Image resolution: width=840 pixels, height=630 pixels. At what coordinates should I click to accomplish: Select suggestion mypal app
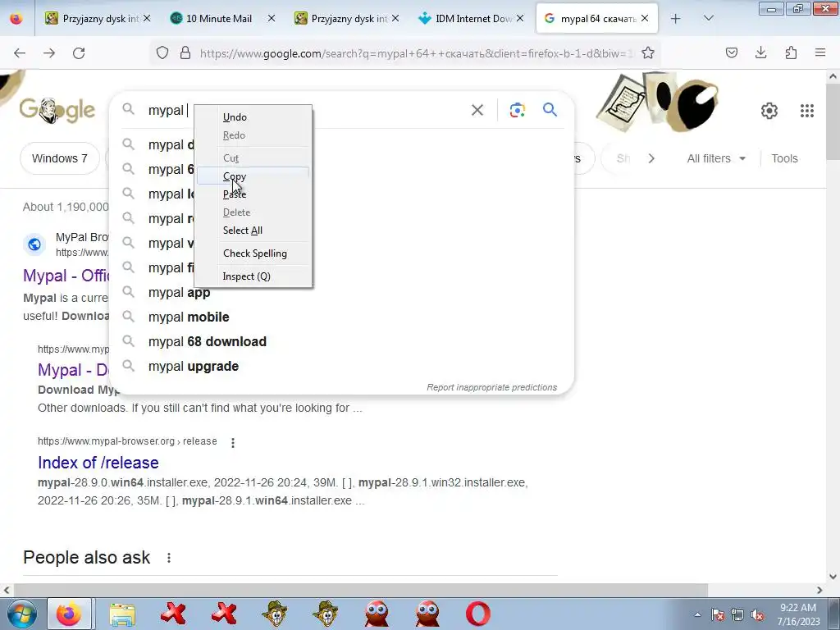(x=341, y=293)
